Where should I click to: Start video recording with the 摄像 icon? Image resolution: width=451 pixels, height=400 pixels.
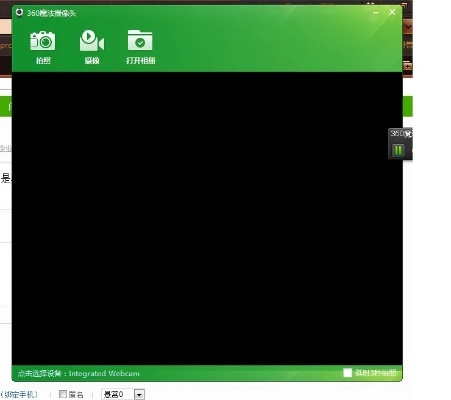(92, 41)
